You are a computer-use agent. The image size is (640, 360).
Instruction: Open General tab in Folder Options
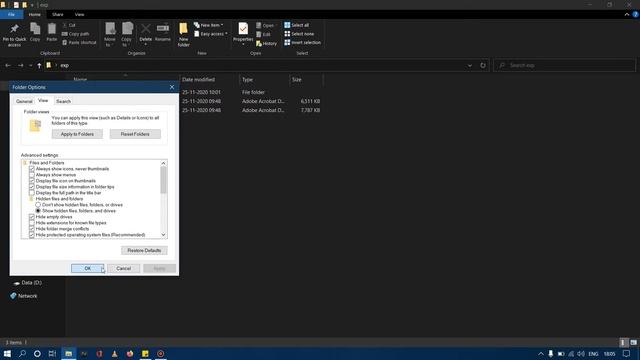coord(24,101)
